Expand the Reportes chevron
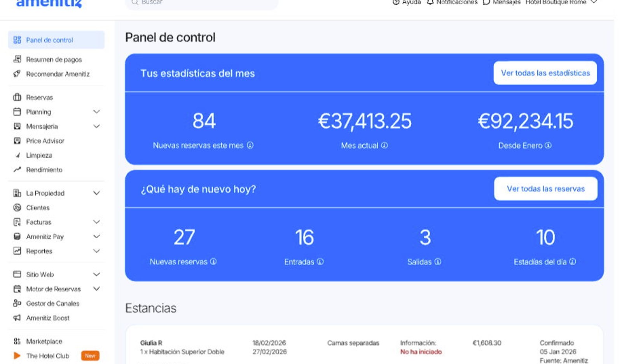This screenshot has width=622, height=364. point(97,251)
